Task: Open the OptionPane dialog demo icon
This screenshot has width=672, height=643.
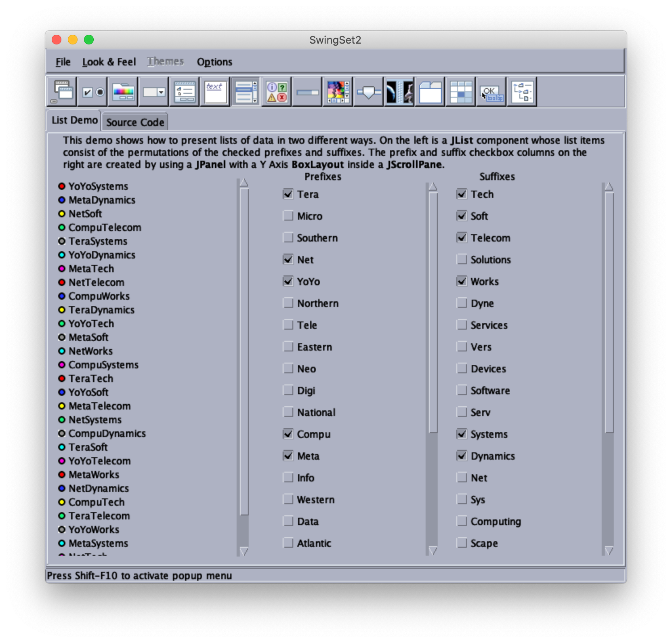Action: (x=277, y=92)
